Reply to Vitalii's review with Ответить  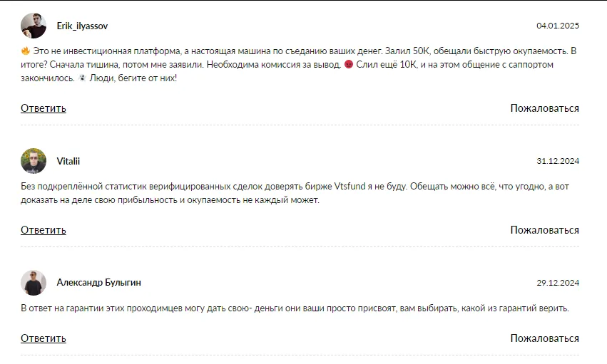click(44, 230)
